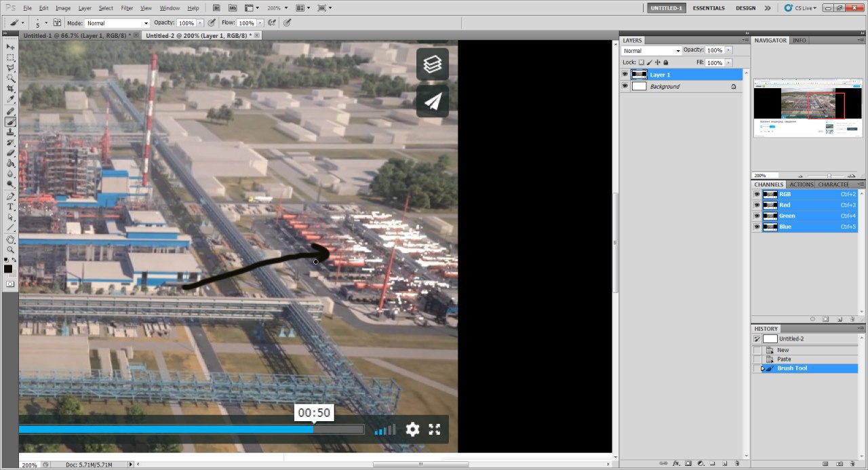This screenshot has height=470, width=868.
Task: Select the Clone Stamp tool
Action: pos(10,132)
